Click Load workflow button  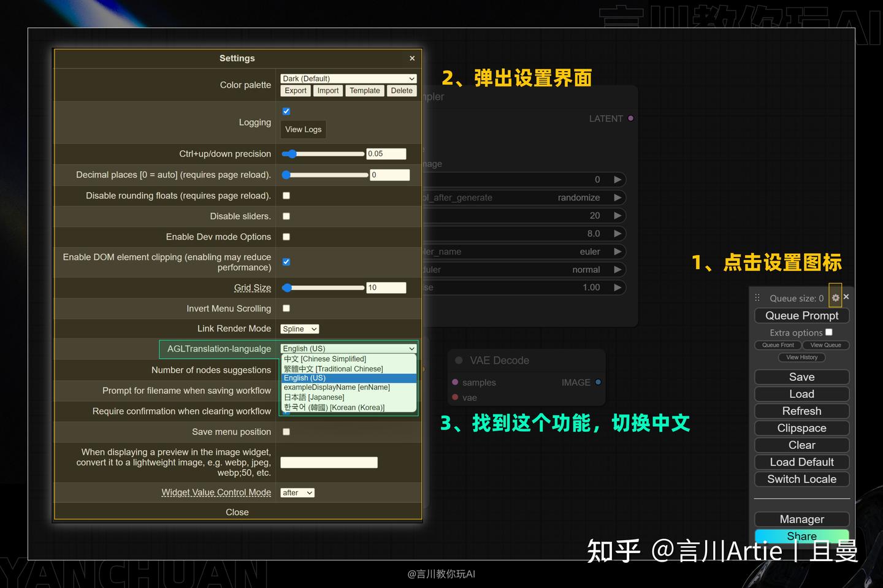(x=801, y=394)
